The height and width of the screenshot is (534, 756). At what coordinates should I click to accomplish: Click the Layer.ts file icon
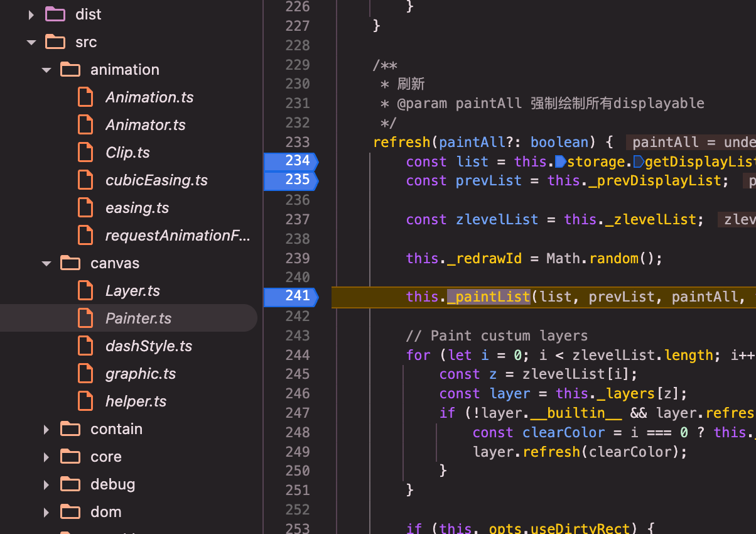pyautogui.click(x=85, y=291)
